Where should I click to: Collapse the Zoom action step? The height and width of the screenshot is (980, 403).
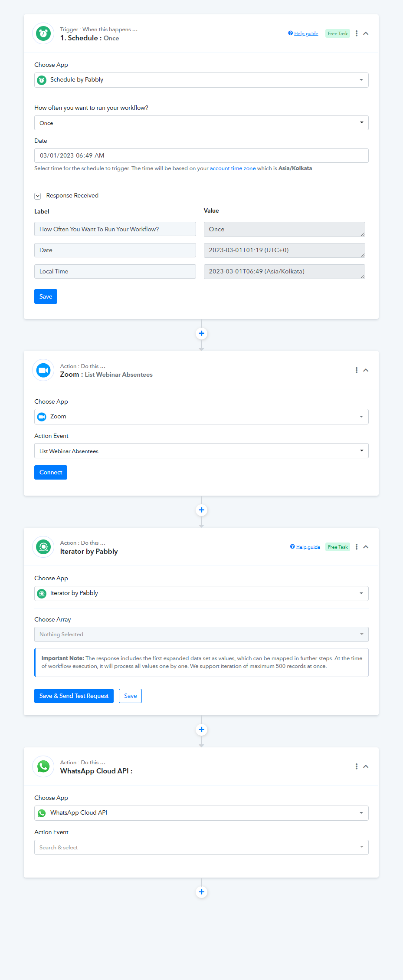click(366, 370)
